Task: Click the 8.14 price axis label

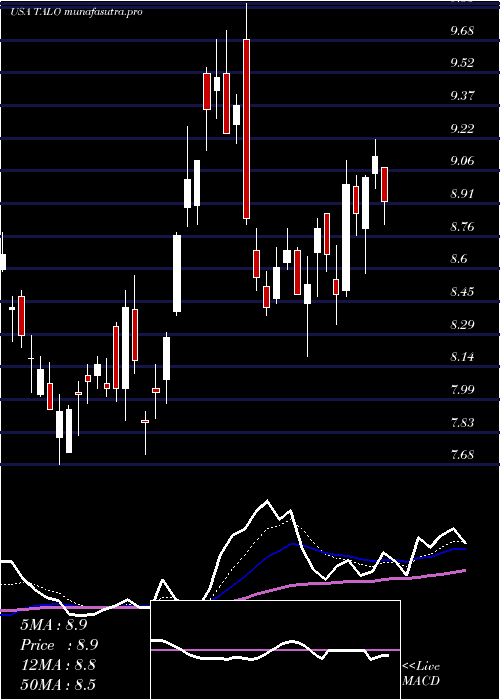Action: pos(462,357)
